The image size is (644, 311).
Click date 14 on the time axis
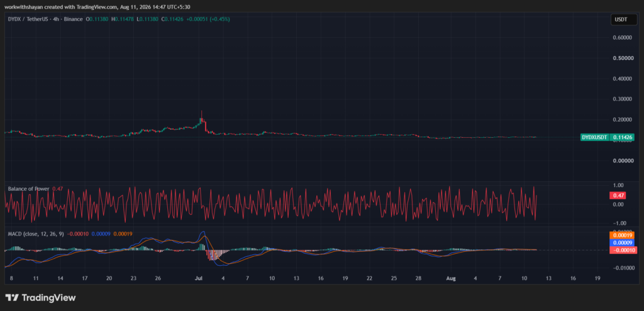coord(60,278)
